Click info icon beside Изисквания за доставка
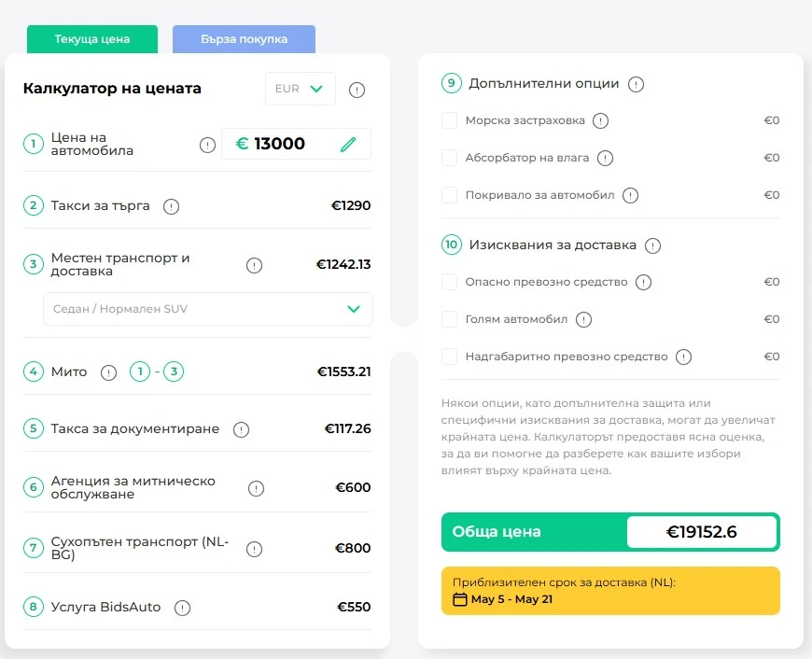This screenshot has width=812, height=659. (652, 245)
